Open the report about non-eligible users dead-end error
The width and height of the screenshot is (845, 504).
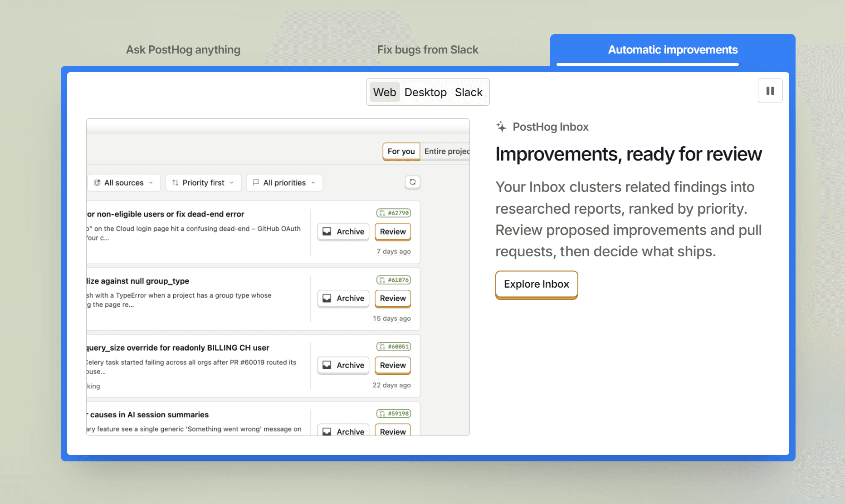pyautogui.click(x=166, y=214)
